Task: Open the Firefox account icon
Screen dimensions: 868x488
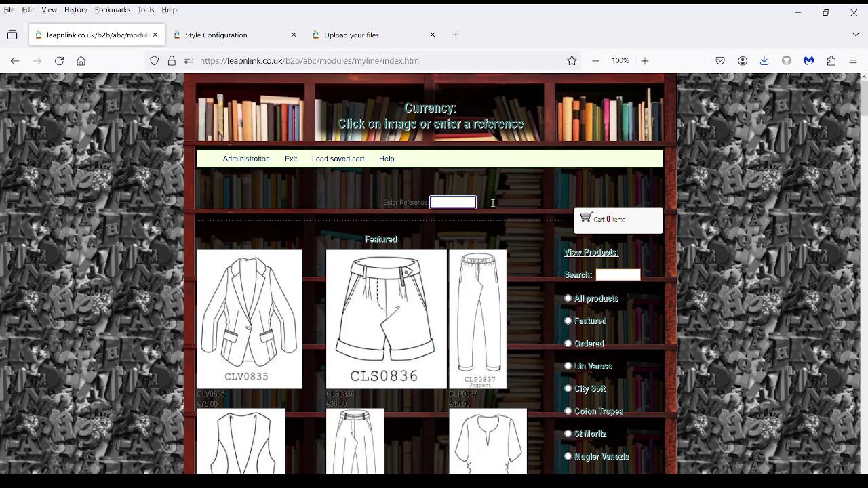Action: (x=743, y=61)
